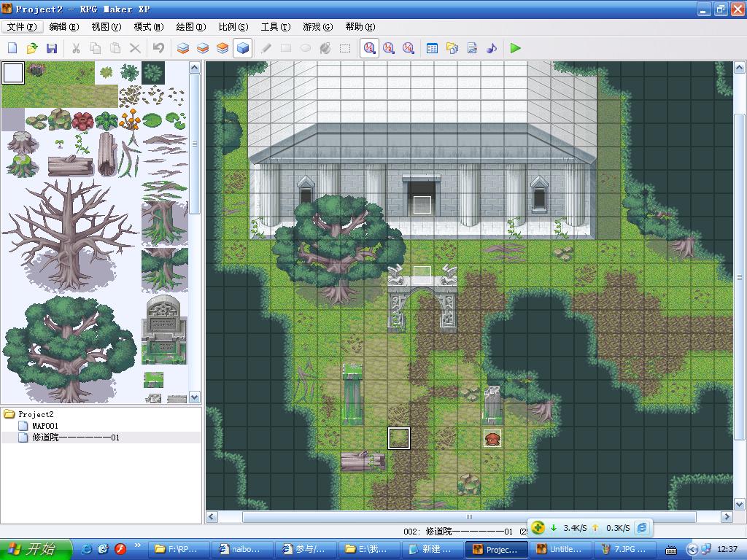Viewport: 747px width, 560px height.
Task: Open the 工具(T) menu
Action: [275, 27]
